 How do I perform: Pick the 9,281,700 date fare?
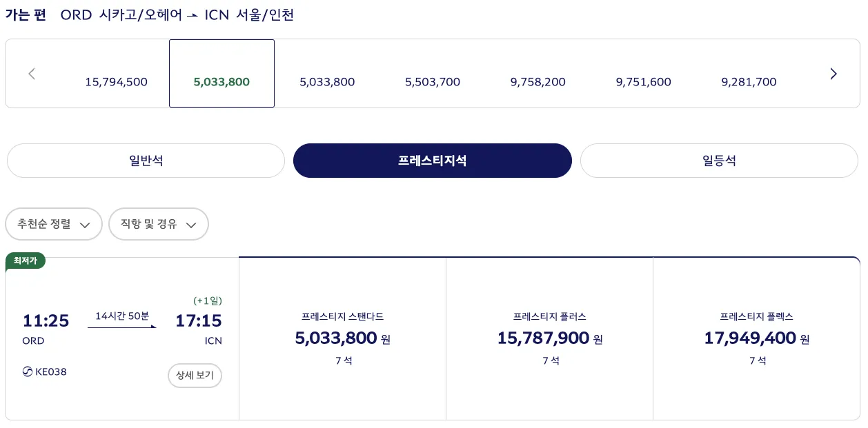coord(749,82)
